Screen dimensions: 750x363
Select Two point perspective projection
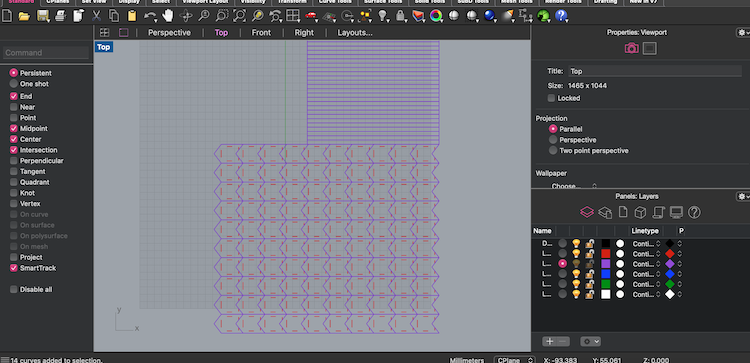tap(553, 151)
